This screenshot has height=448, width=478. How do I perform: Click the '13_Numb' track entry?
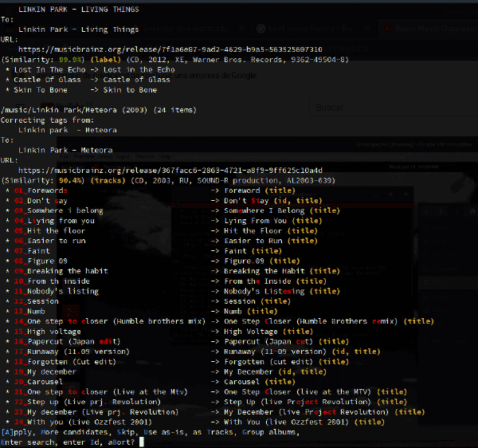29,311
